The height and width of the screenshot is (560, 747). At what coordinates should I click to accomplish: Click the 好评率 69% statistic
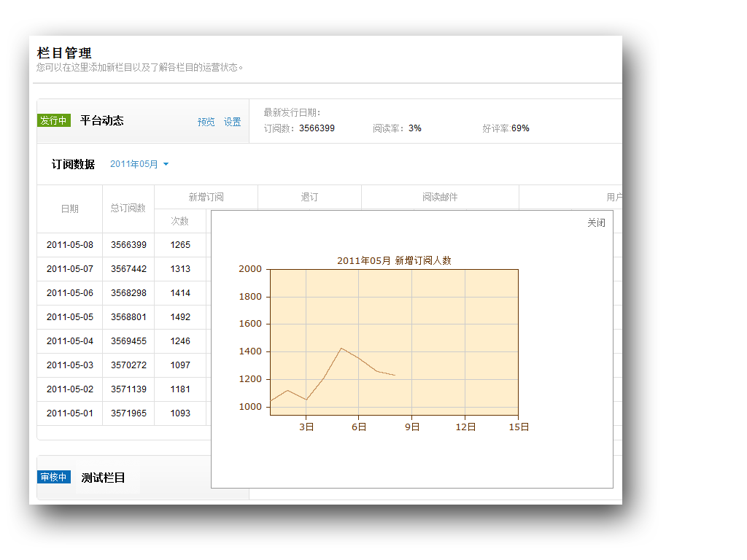click(506, 128)
